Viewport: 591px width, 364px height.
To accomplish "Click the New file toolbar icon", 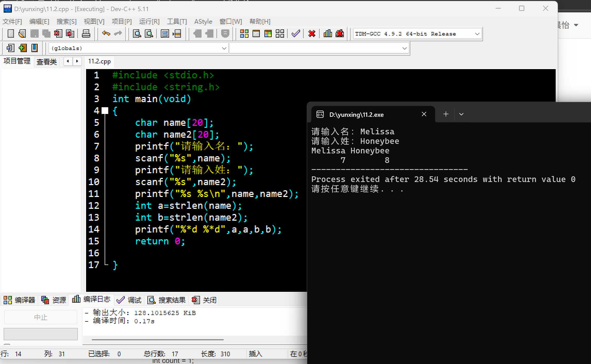I will tap(11, 34).
